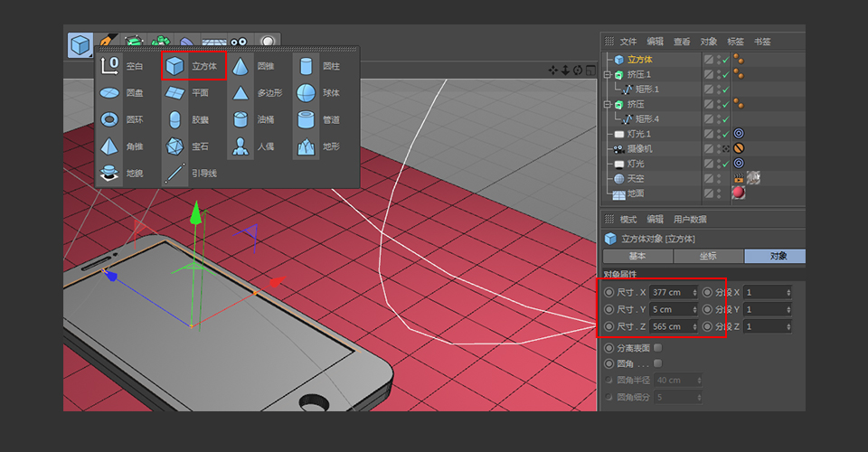Switch to the 坐标 tab
The width and height of the screenshot is (868, 452).
tap(707, 256)
